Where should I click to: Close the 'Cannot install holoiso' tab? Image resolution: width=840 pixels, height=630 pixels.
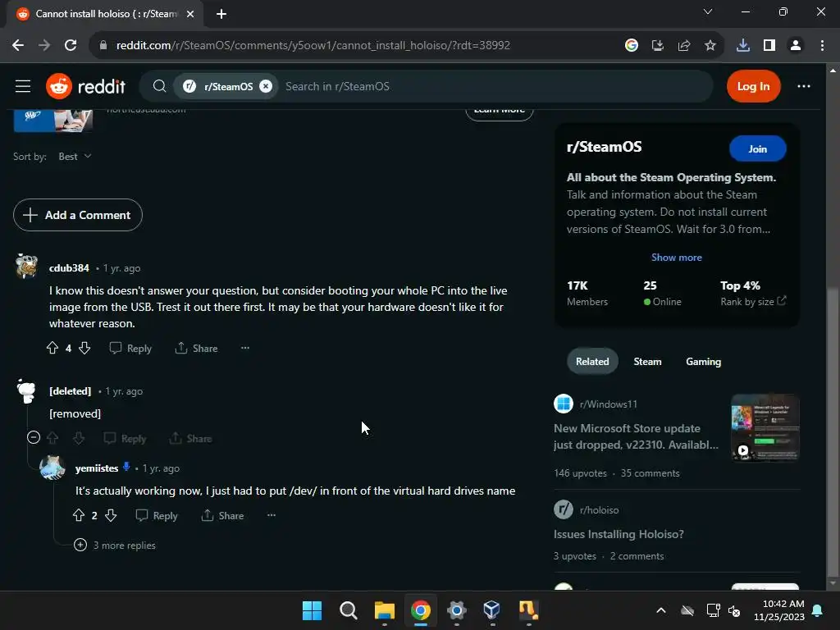point(190,14)
